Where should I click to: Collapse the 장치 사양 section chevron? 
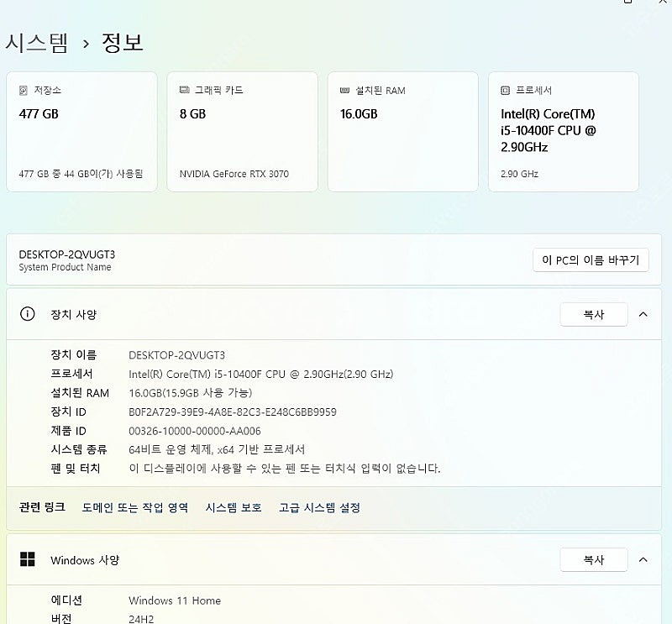[x=643, y=315]
